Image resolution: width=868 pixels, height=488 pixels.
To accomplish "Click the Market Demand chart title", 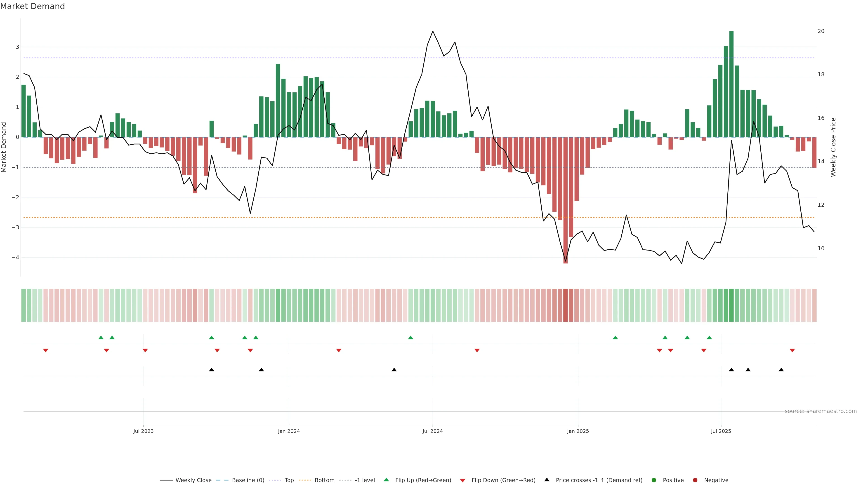I will pyautogui.click(x=32, y=6).
